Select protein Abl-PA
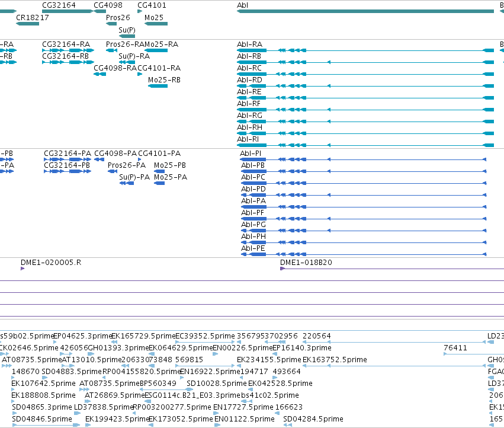 pyautogui.click(x=363, y=207)
